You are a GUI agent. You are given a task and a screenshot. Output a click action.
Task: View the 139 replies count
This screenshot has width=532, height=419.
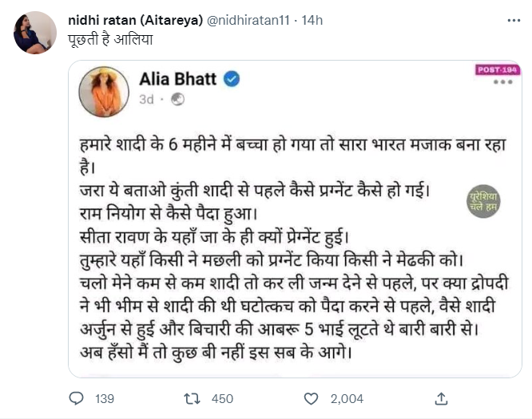coord(105,398)
